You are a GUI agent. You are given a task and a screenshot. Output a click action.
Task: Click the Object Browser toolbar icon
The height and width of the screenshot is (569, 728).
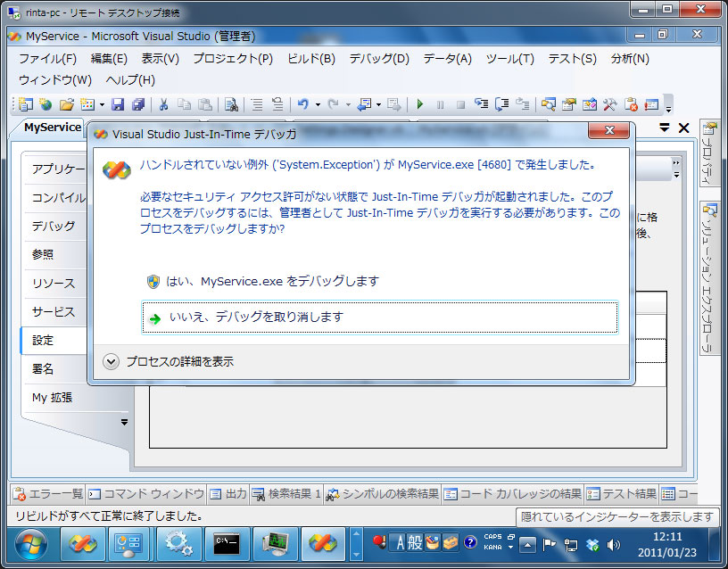pos(589,104)
